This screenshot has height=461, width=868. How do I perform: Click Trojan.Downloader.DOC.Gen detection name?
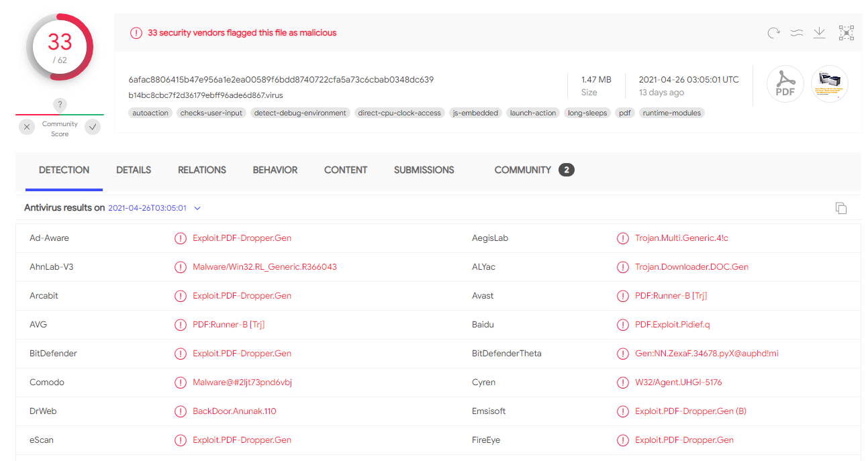click(691, 267)
